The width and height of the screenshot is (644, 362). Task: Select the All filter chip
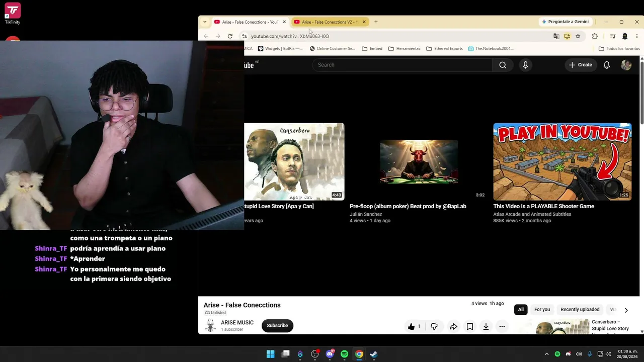pos(521,310)
